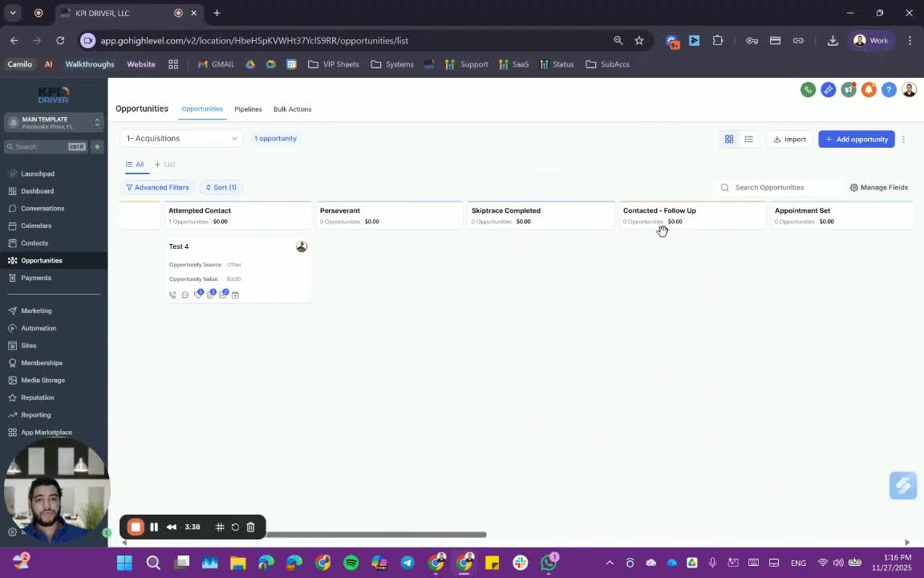924x578 pixels.
Task: Show hidden icons in system tray
Action: 610,563
